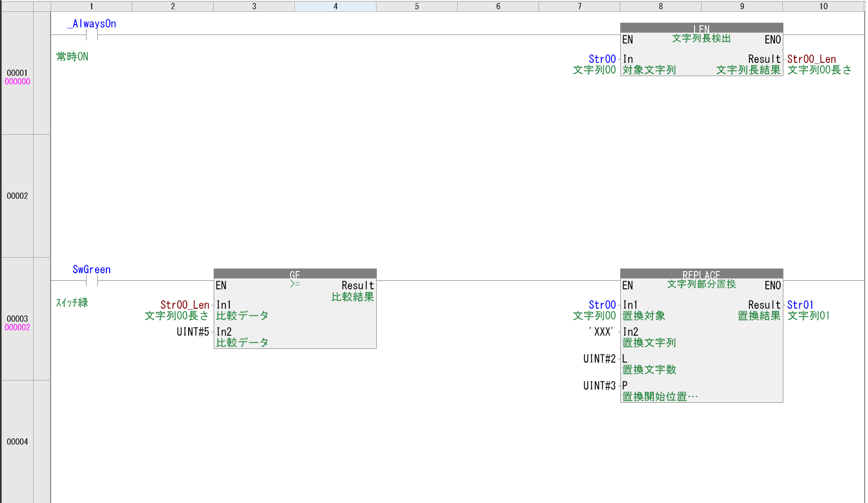This screenshot has height=503, width=868.
Task: Click the UINT#2 value at REPLACE pin L
Action: pos(599,359)
